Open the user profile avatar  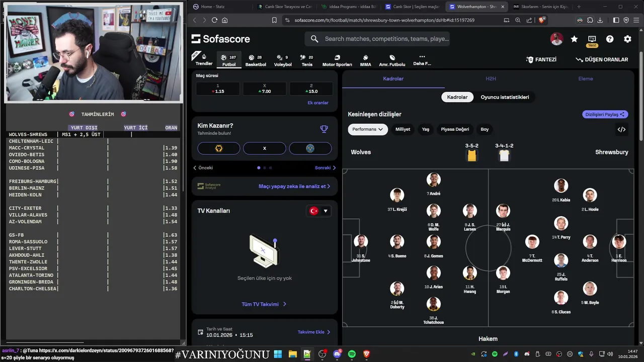556,39
